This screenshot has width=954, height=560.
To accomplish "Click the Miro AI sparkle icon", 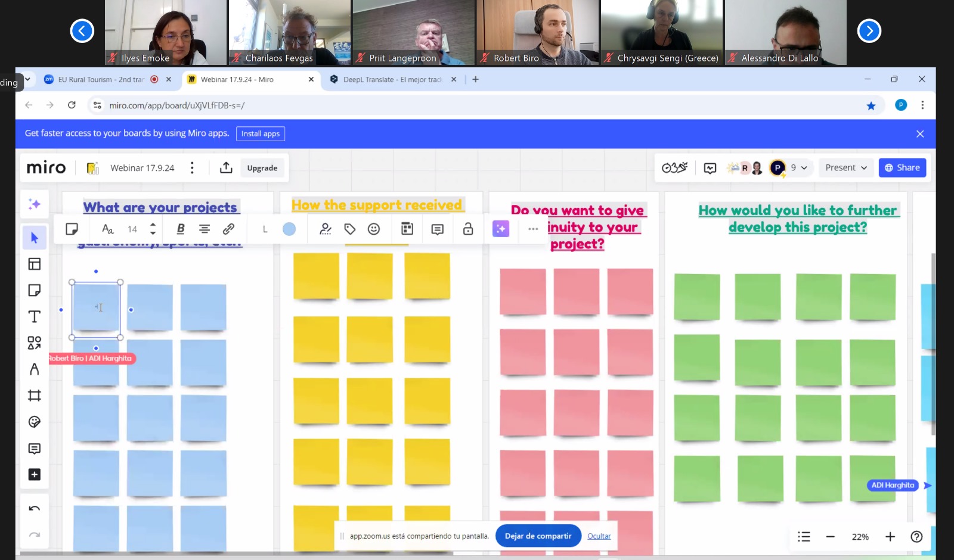I will coord(35,204).
